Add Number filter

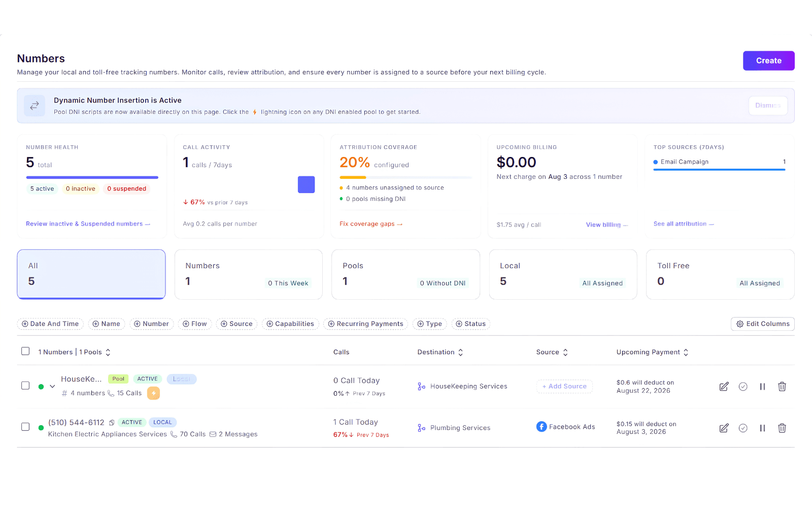click(151, 324)
